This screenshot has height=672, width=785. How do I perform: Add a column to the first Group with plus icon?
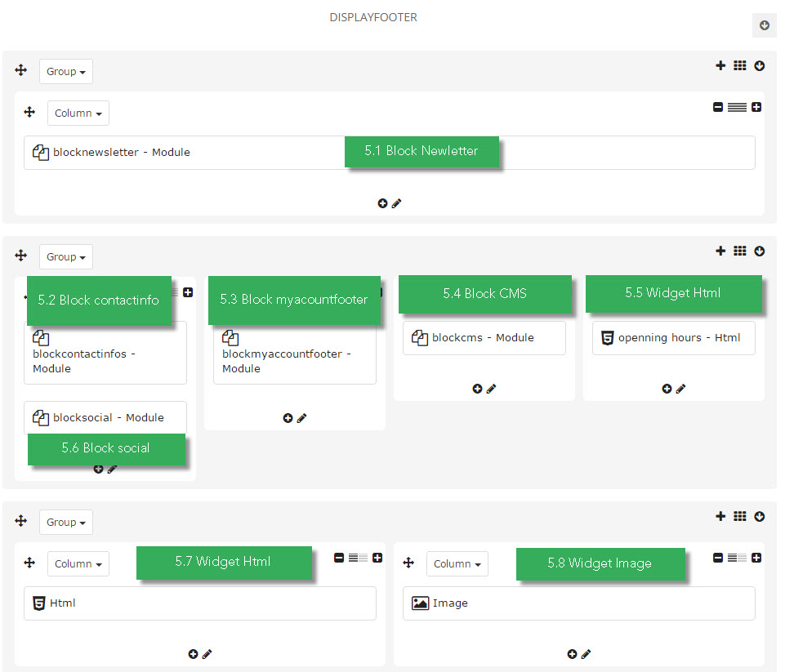click(x=720, y=65)
